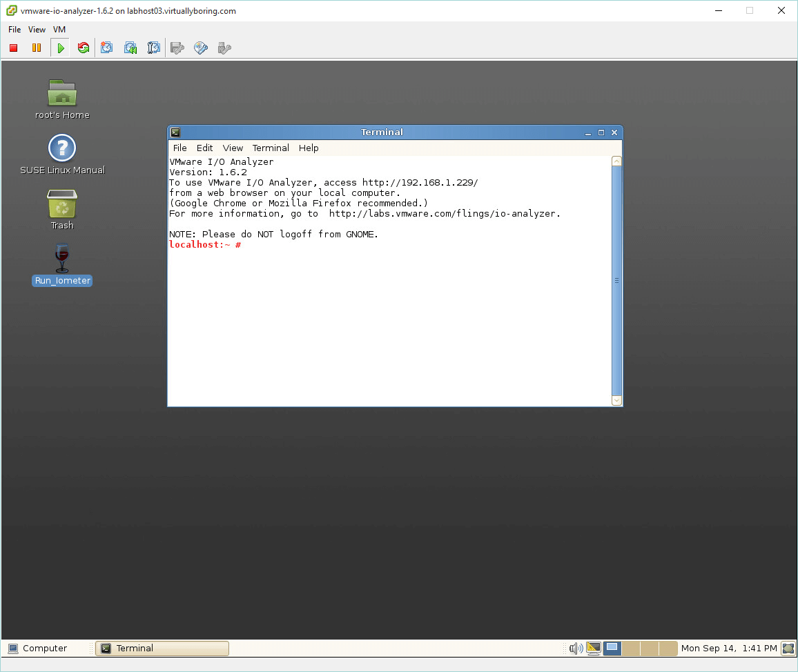
Task: Click the terminal icon in the Terminal title bar
Action: click(x=175, y=132)
